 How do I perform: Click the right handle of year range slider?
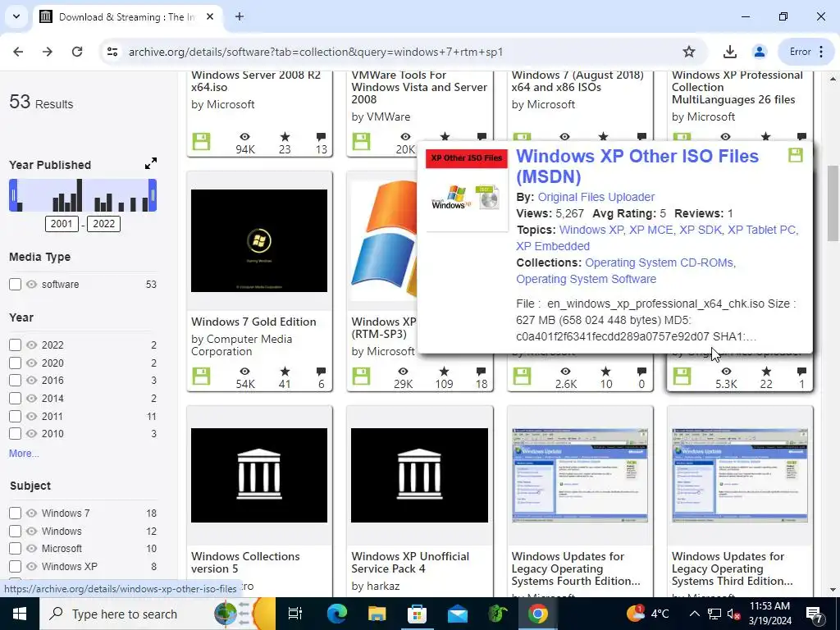coord(153,195)
